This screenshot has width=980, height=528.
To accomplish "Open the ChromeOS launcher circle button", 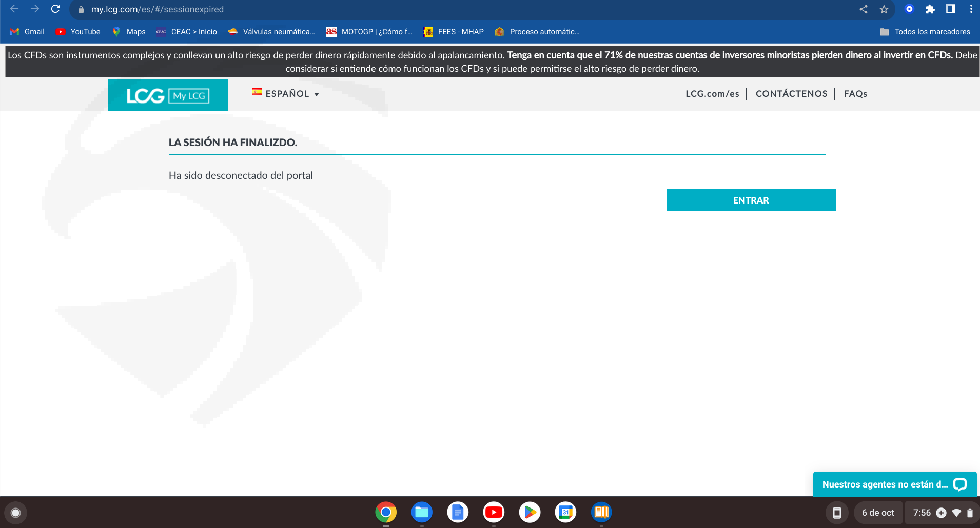I will tap(15, 513).
